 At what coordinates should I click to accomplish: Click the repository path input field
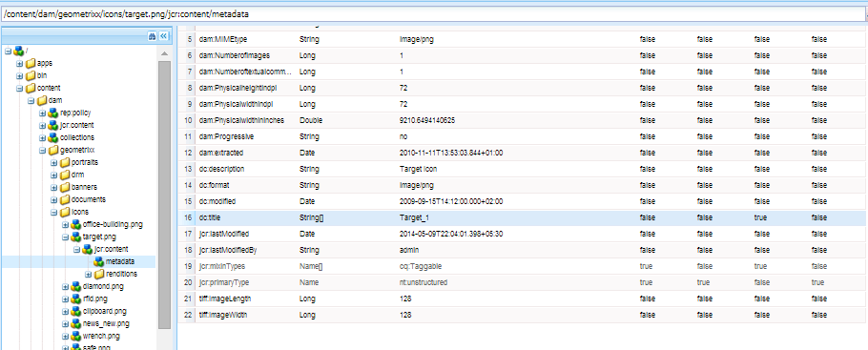432,14
